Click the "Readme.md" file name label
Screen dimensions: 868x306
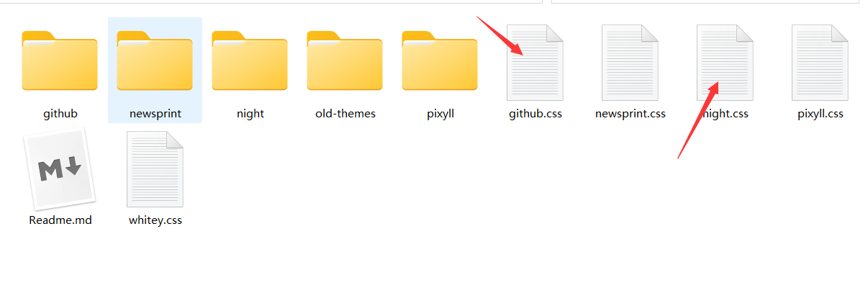60,220
